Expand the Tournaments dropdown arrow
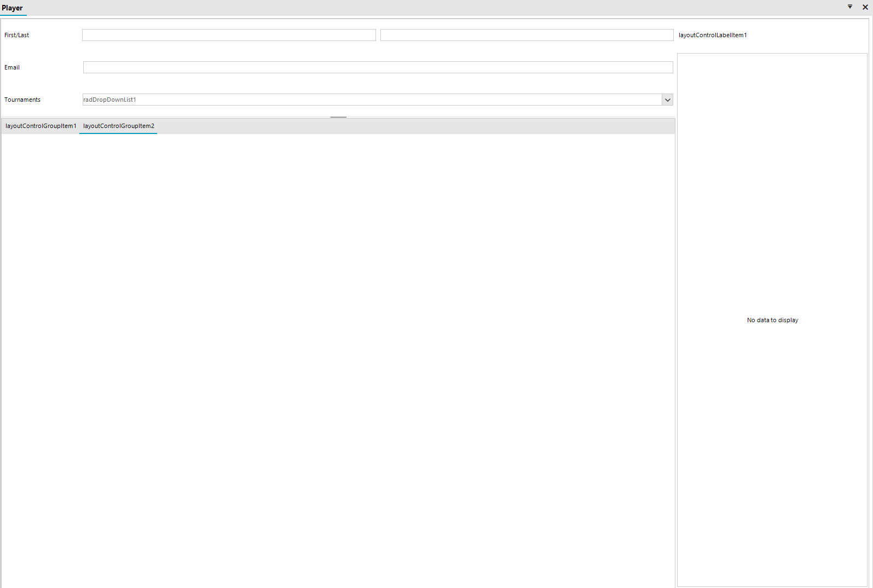Viewport: 873px width, 588px height. 667,100
